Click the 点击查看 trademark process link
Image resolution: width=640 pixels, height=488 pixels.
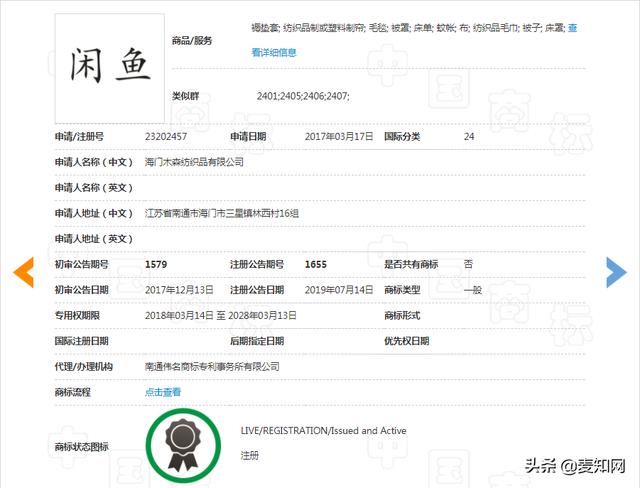(x=163, y=392)
